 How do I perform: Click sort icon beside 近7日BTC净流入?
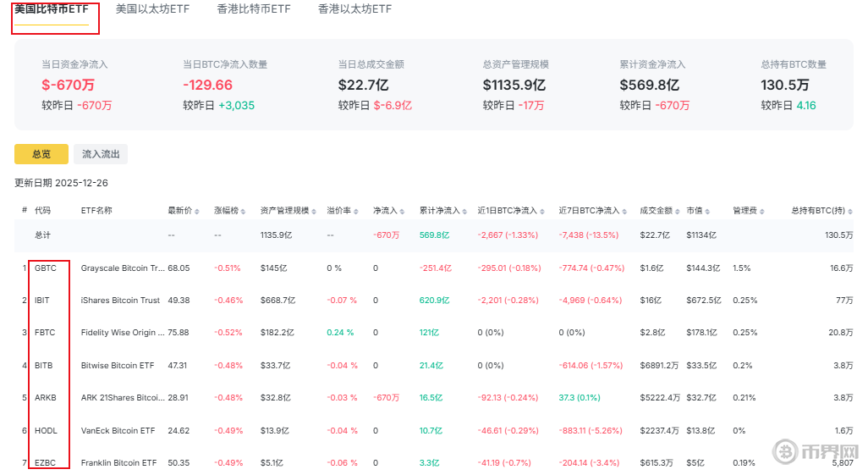pyautogui.click(x=624, y=211)
